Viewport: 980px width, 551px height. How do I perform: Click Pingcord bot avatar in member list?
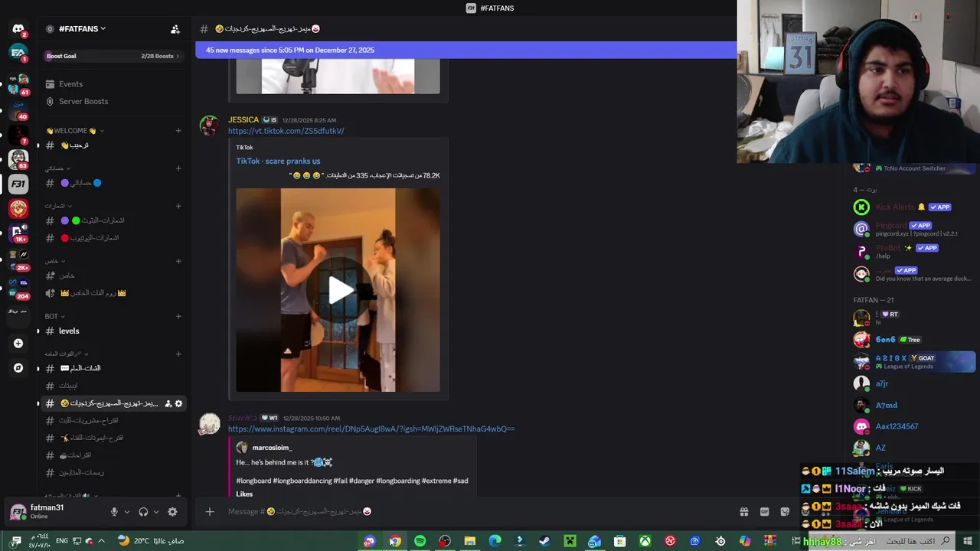pos(861,229)
